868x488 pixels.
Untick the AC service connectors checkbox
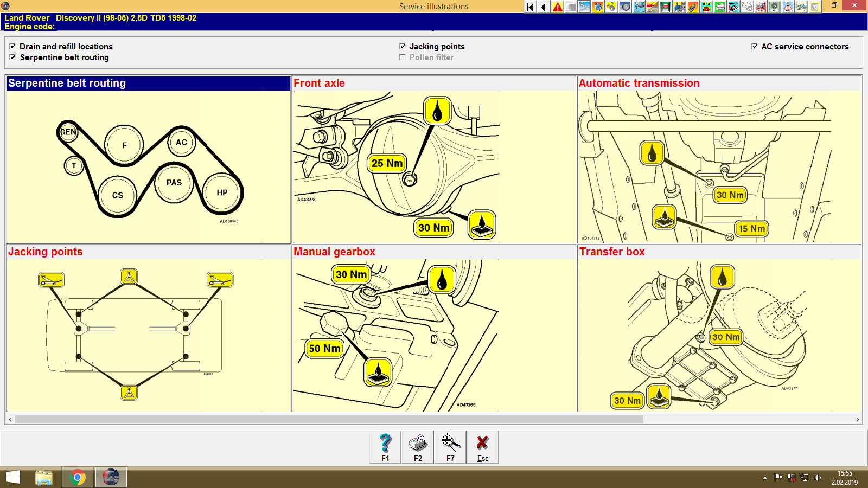point(755,47)
